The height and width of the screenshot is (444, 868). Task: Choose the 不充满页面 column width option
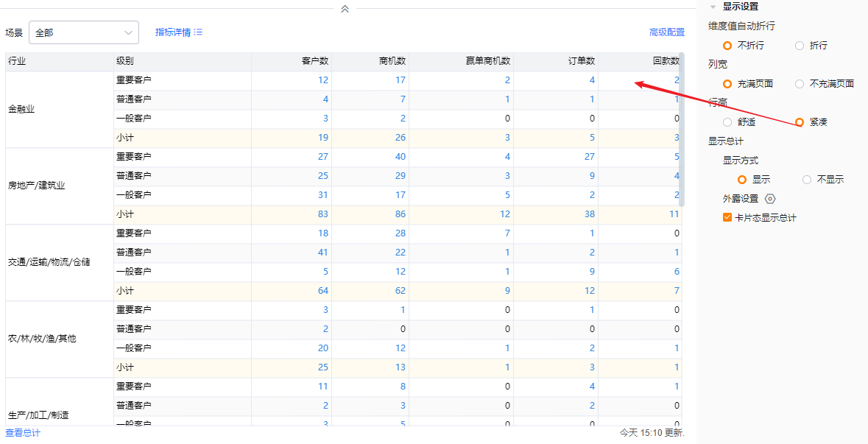tap(800, 84)
